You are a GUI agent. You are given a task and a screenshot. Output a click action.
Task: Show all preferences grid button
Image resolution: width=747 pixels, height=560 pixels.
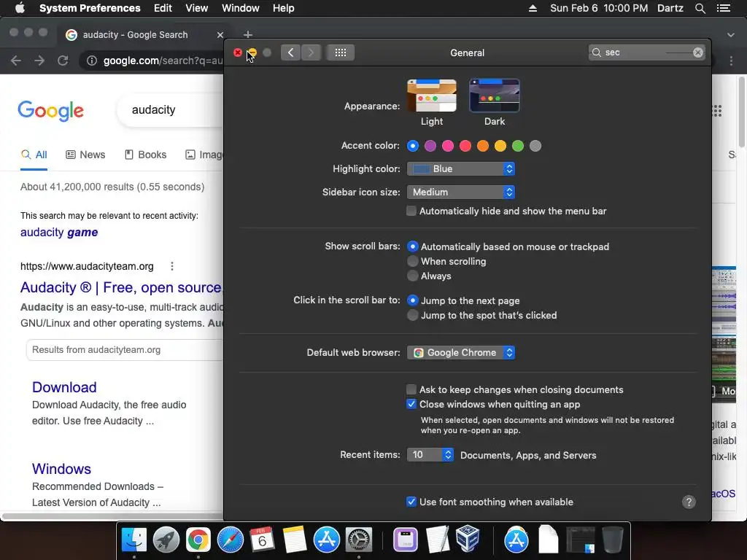point(340,52)
